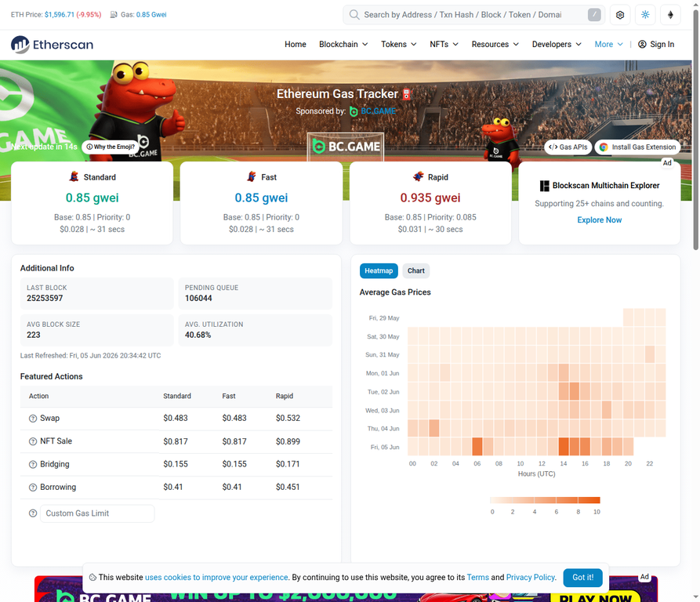This screenshot has height=602, width=700.
Task: Click the cookie icon in the banner
Action: pyautogui.click(x=92, y=578)
